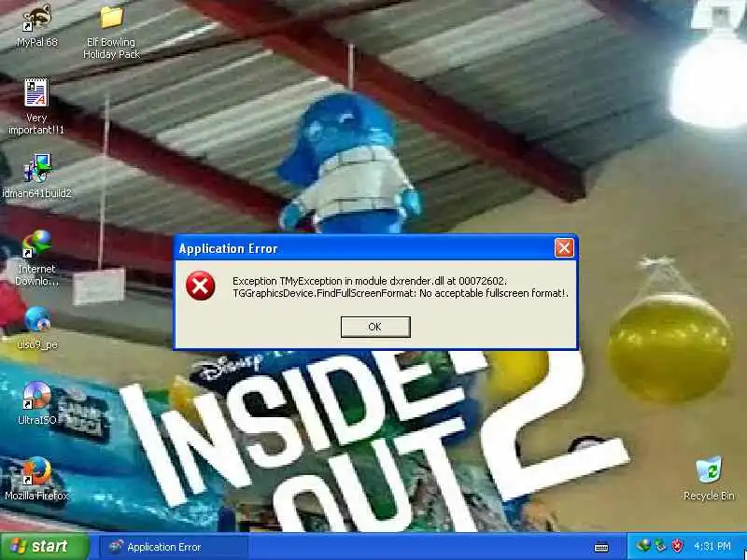Click the second tray network icon
The image size is (747, 560).
[x=660, y=546]
